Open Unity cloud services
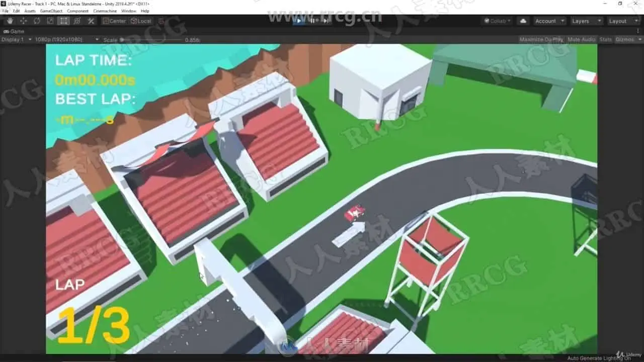Image resolution: width=644 pixels, height=362 pixels. coord(523,21)
